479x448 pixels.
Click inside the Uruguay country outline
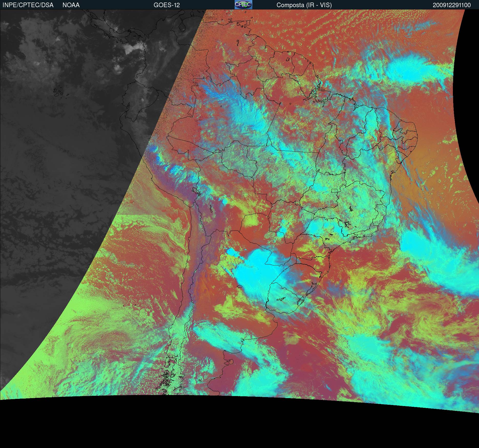(x=284, y=298)
